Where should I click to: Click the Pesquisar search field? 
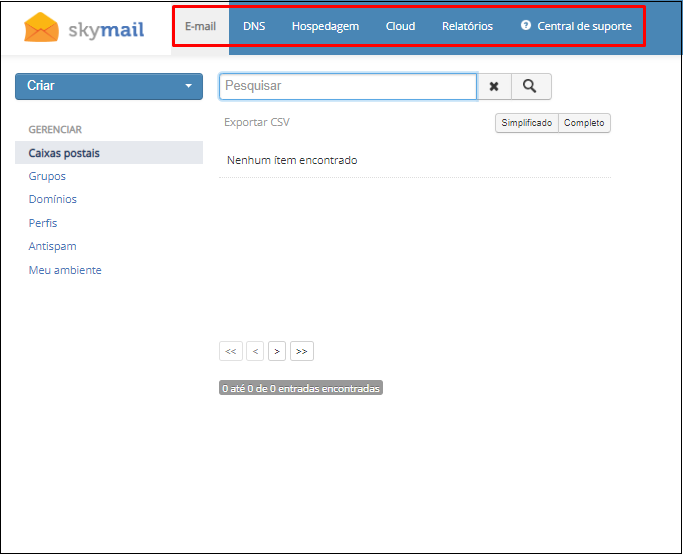[347, 87]
